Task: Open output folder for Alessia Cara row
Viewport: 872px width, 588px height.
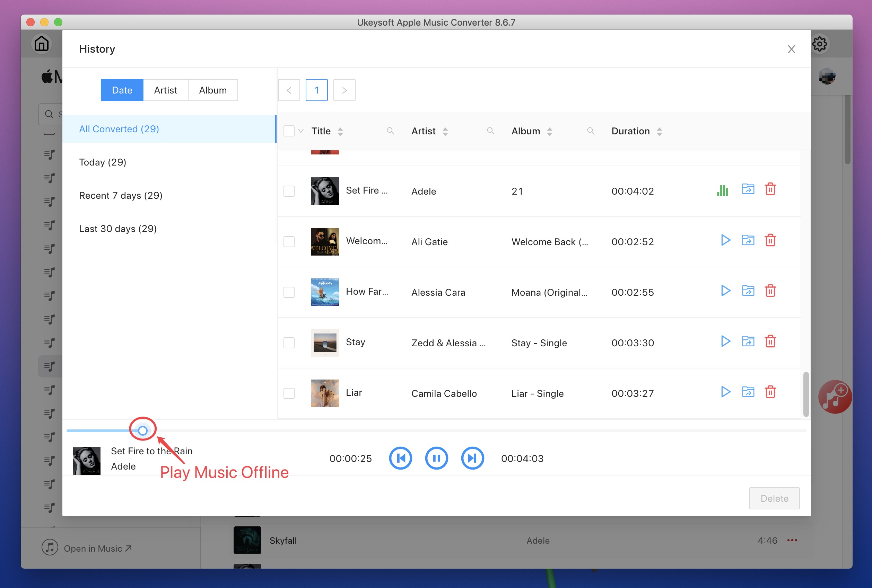Action: pyautogui.click(x=748, y=291)
